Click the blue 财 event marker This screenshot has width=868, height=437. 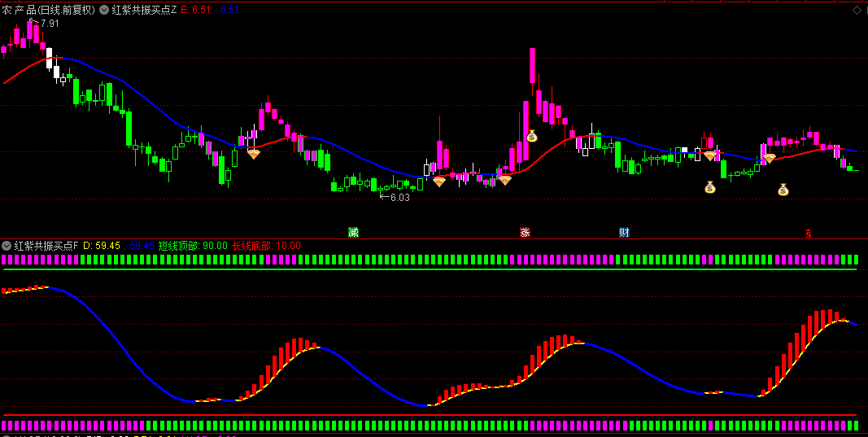coord(625,232)
